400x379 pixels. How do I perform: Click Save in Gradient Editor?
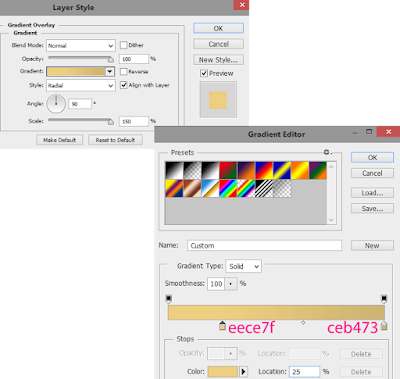tap(372, 208)
